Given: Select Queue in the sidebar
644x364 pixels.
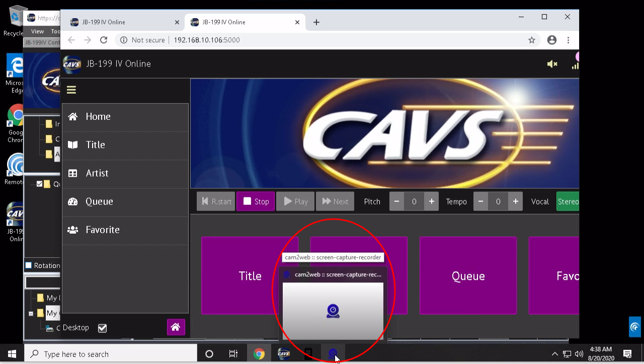Looking at the screenshot, I should coord(99,201).
